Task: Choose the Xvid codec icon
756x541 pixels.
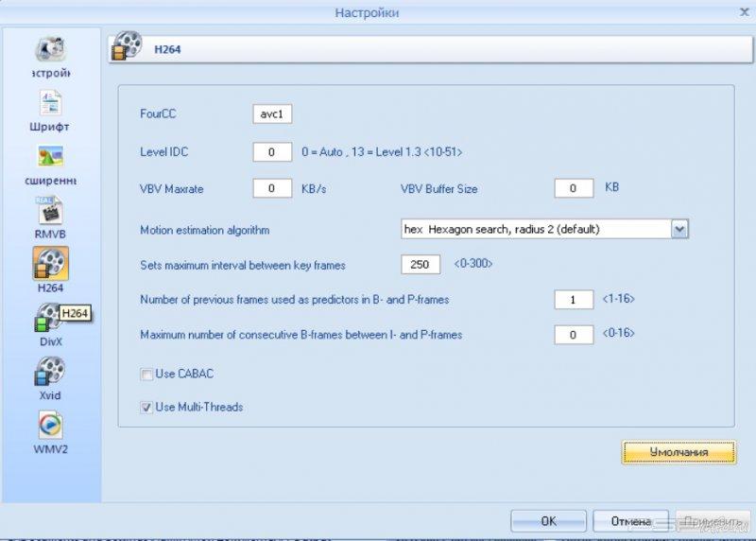Action: (50, 372)
